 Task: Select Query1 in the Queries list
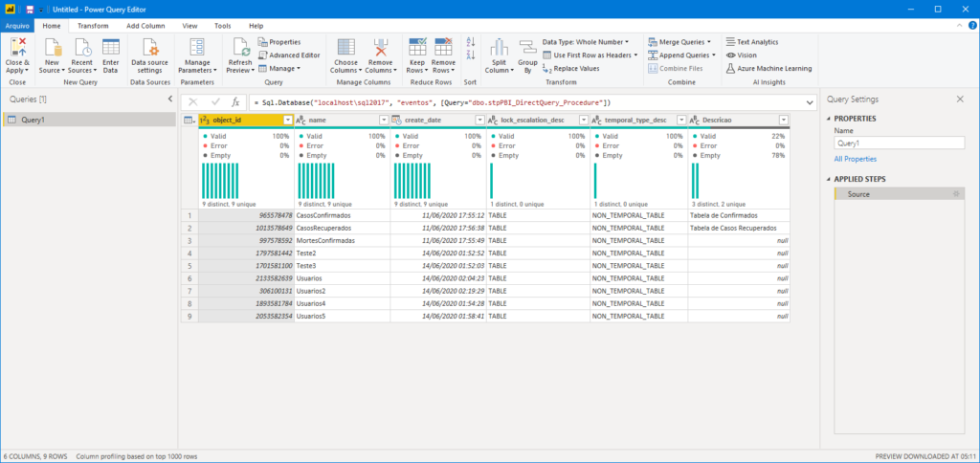pos(89,120)
